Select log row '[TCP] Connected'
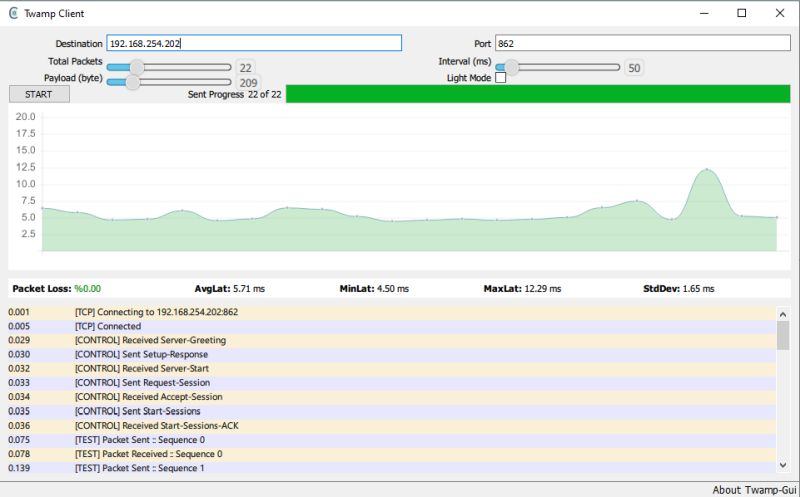The width and height of the screenshot is (800, 497). coord(392,327)
